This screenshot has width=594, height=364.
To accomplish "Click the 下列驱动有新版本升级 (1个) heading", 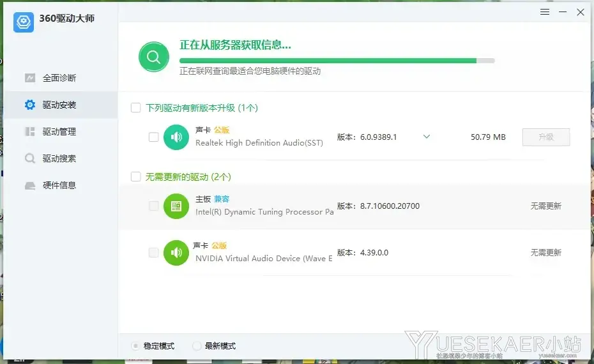I will click(202, 108).
